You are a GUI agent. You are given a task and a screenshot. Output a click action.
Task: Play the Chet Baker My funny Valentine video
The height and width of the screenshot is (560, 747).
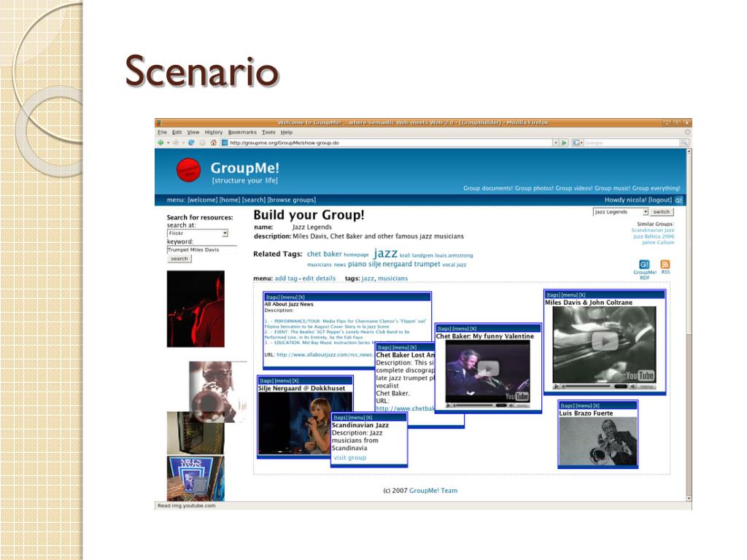tap(488, 368)
